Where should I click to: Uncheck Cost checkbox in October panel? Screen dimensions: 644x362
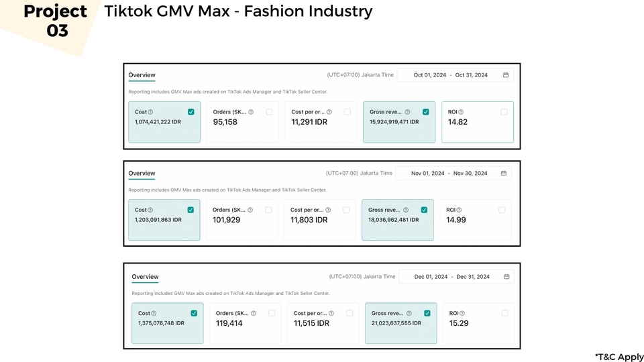[x=191, y=112]
